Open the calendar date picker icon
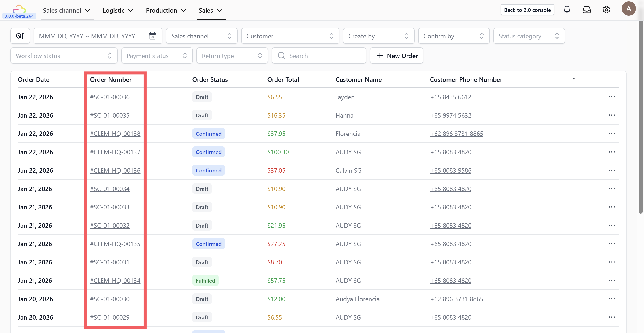The image size is (644, 333). (153, 36)
